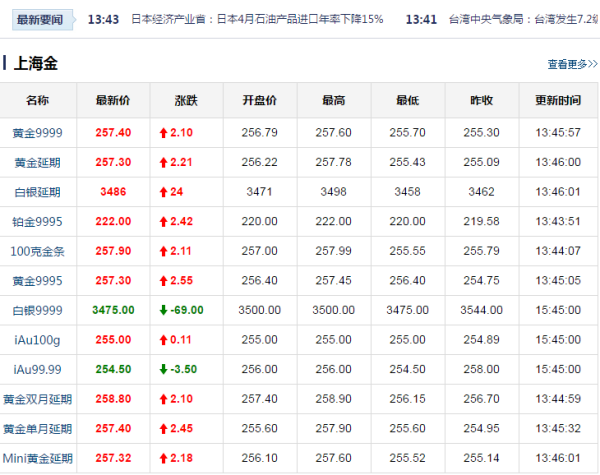Click the red up arrow in 100克金条 row
600x475 pixels.
click(x=163, y=251)
